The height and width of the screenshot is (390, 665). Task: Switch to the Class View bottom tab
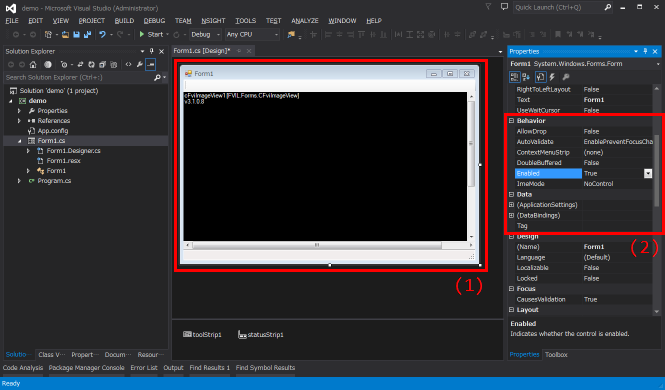pyautogui.click(x=51, y=354)
